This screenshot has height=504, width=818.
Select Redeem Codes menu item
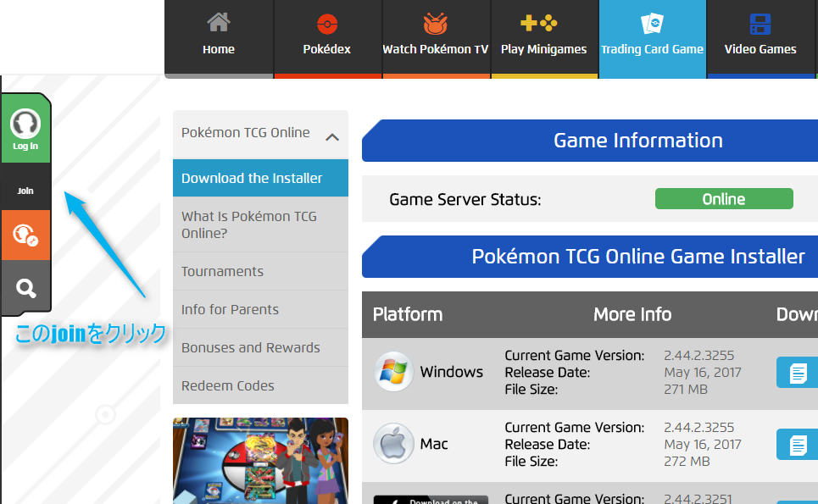260,385
